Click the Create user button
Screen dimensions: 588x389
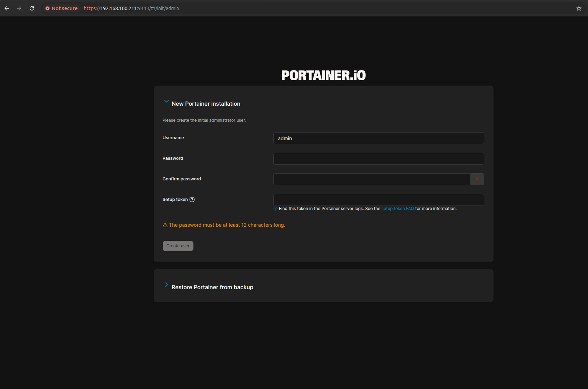pos(178,246)
